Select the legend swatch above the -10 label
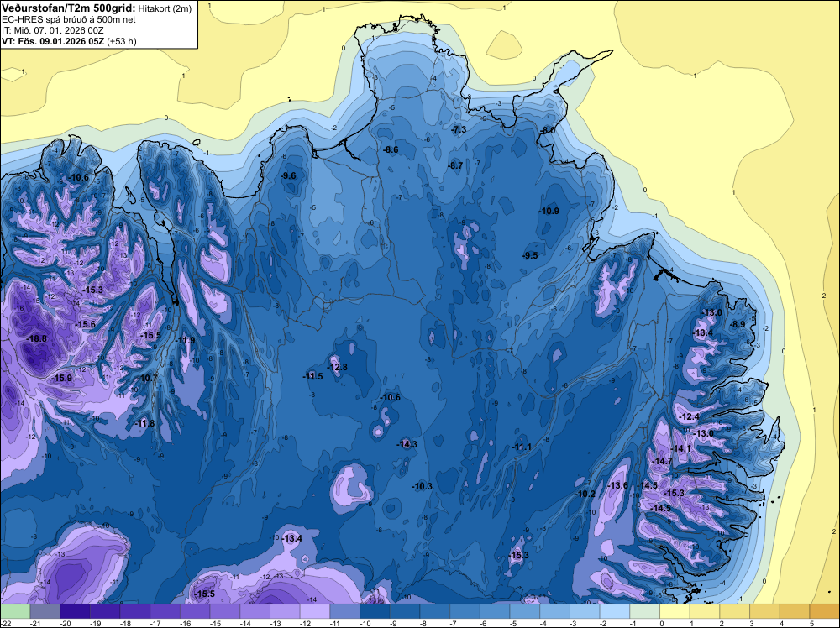Viewport: 840px width, 628px height. click(375, 611)
